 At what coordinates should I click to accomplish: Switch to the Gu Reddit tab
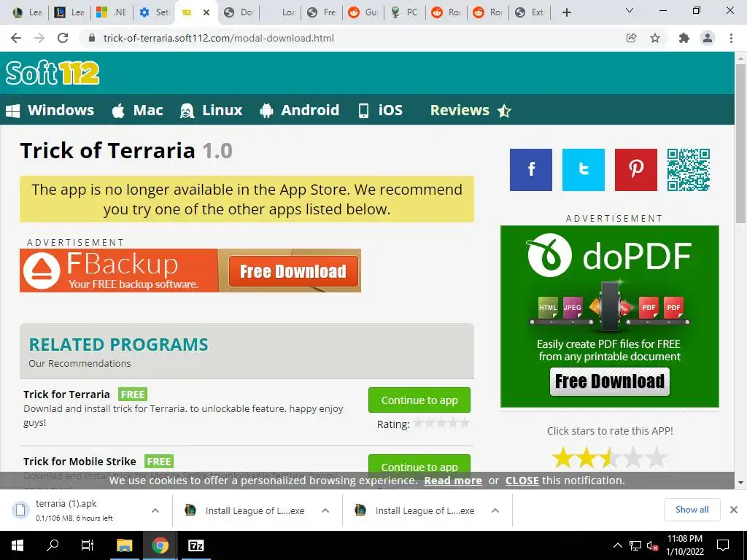[363, 12]
